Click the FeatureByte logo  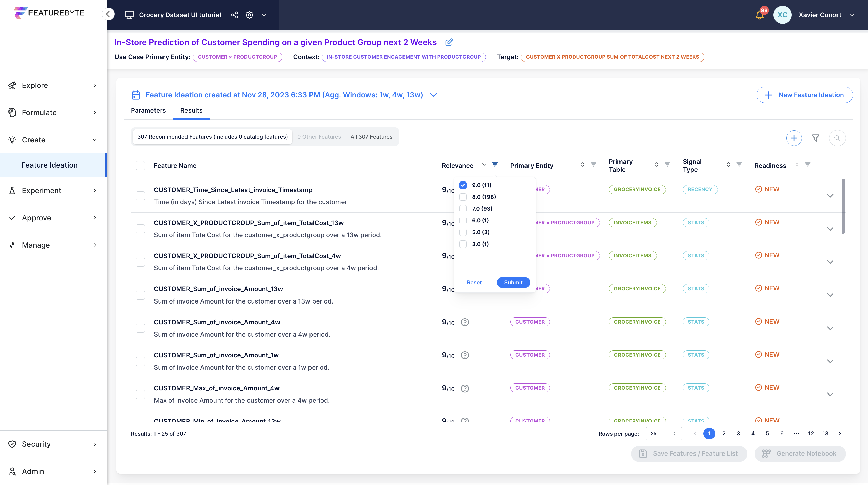pyautogui.click(x=49, y=13)
